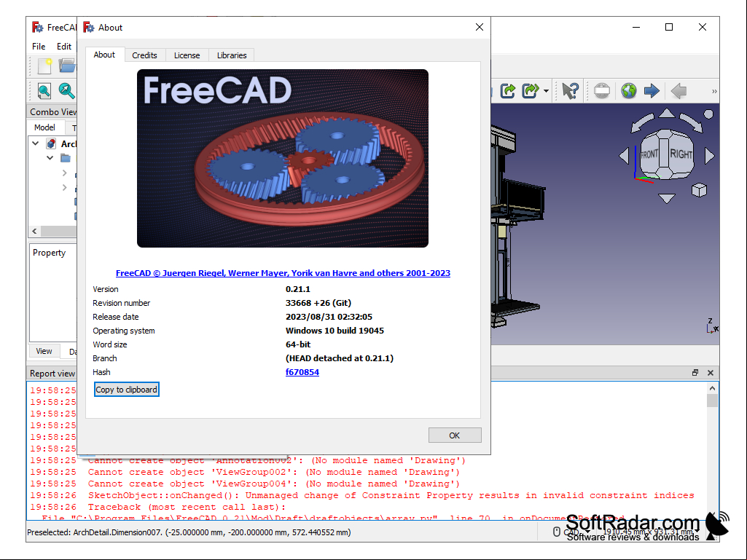Click the mouse navigation icon in status bar

(557, 532)
